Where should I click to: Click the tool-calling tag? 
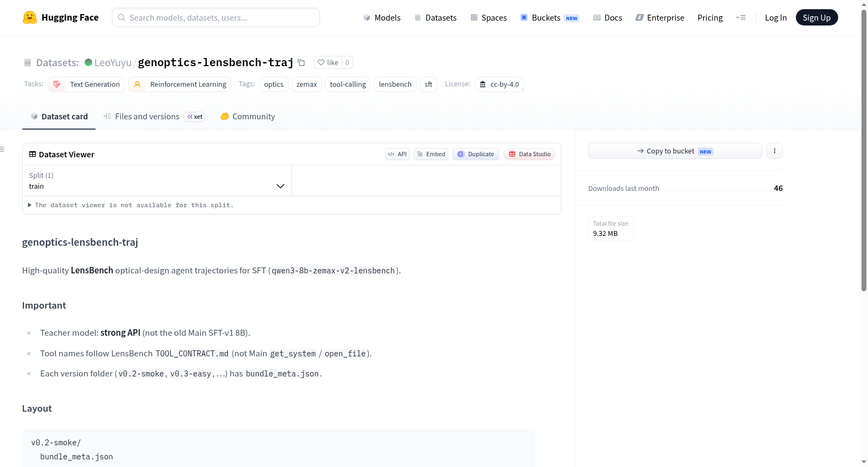click(x=348, y=84)
